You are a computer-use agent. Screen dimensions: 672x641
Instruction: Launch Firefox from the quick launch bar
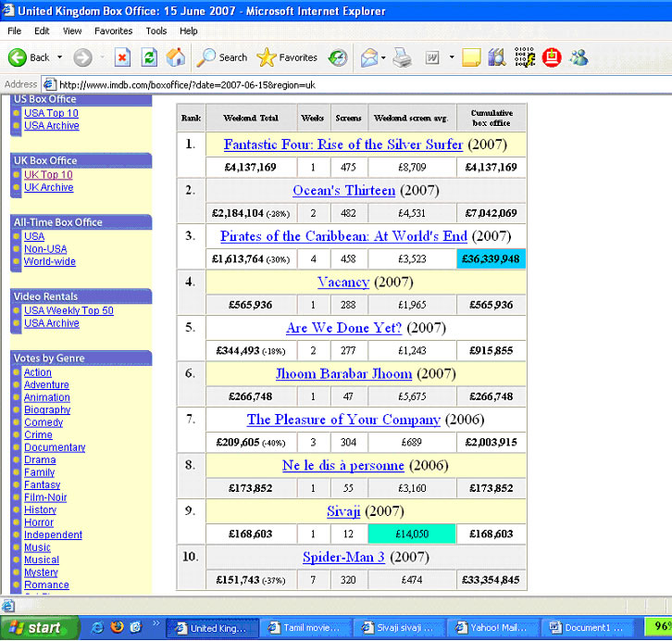coord(118,627)
